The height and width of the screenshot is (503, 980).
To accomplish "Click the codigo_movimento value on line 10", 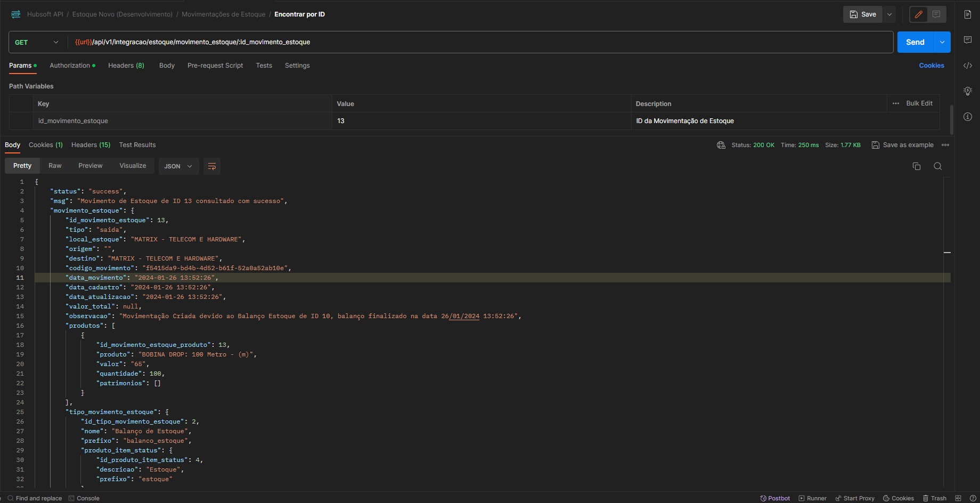I will pos(215,268).
